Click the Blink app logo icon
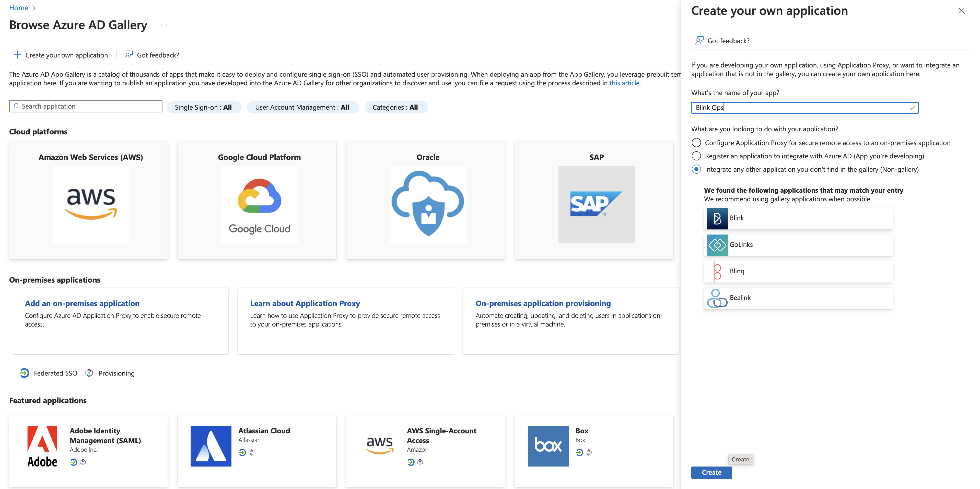980x489 pixels. 717,218
